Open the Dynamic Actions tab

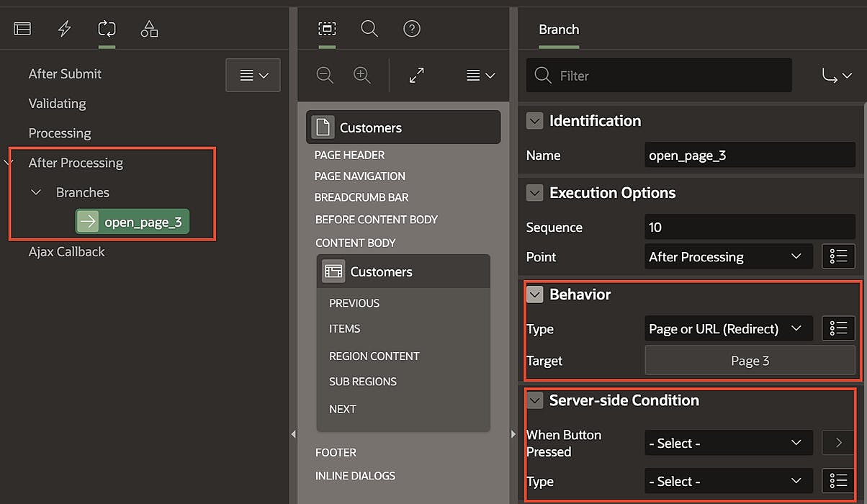(64, 29)
